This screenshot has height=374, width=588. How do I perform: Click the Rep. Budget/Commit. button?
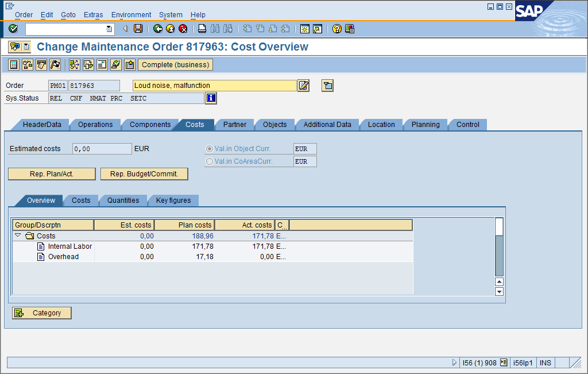(144, 174)
